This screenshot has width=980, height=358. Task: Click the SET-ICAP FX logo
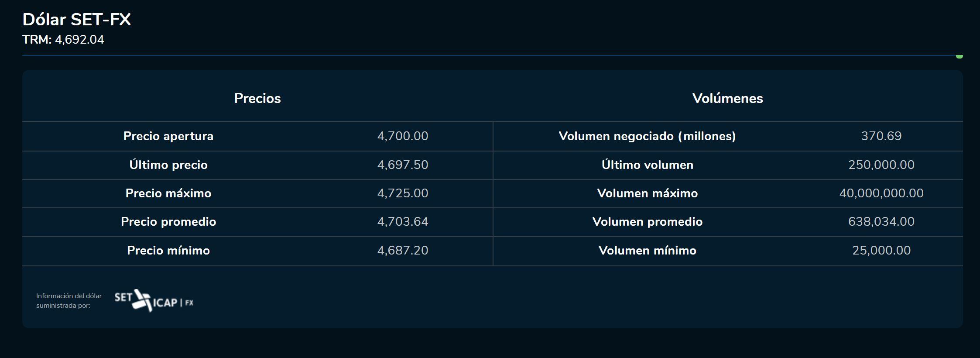154,301
